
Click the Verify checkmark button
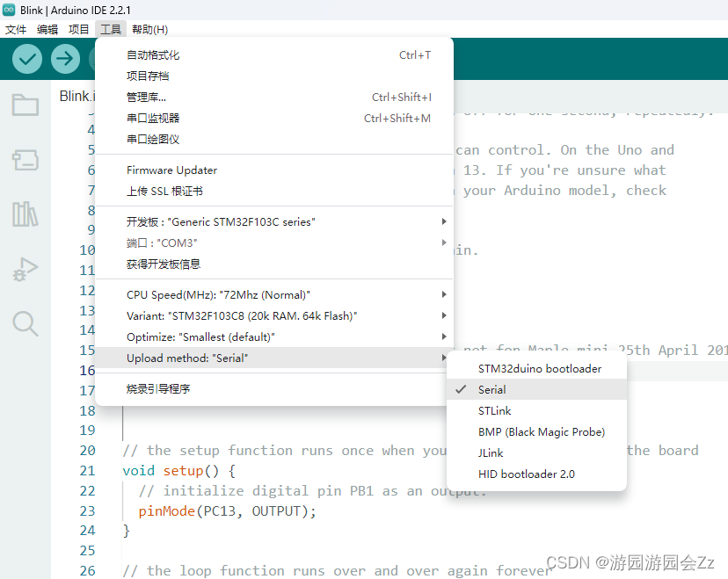27,59
